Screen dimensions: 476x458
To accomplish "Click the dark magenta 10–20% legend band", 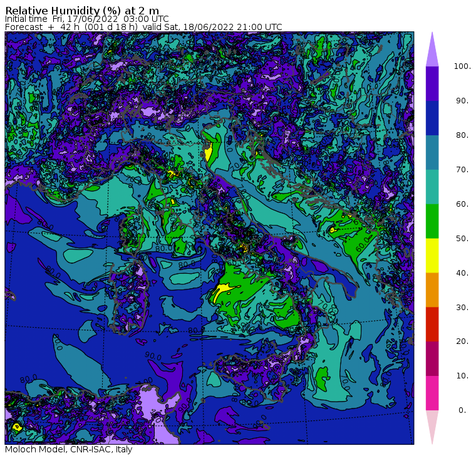I will (432, 359).
